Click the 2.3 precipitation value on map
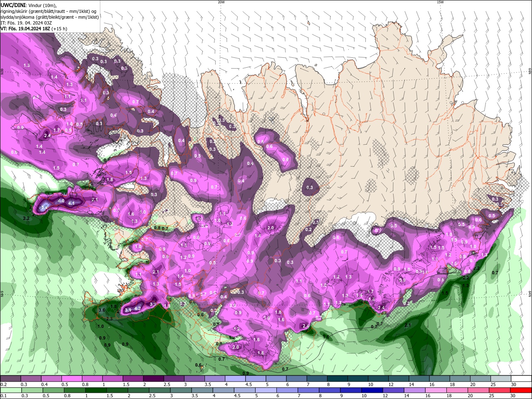 [110, 319]
